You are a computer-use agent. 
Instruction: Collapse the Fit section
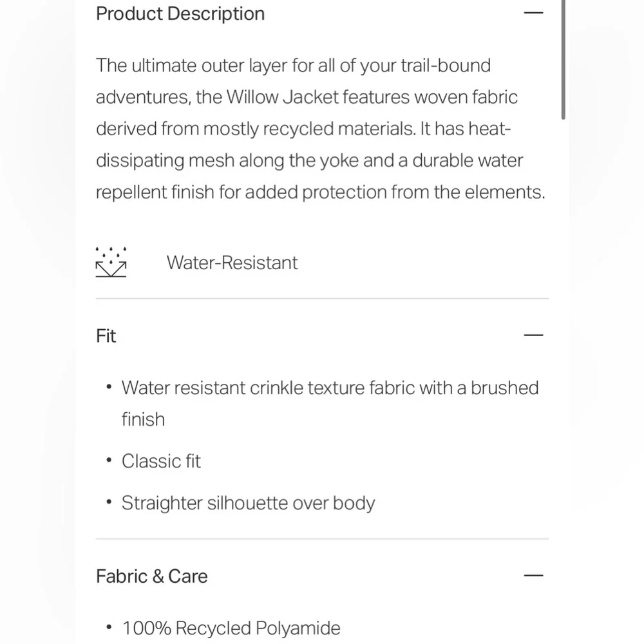533,336
